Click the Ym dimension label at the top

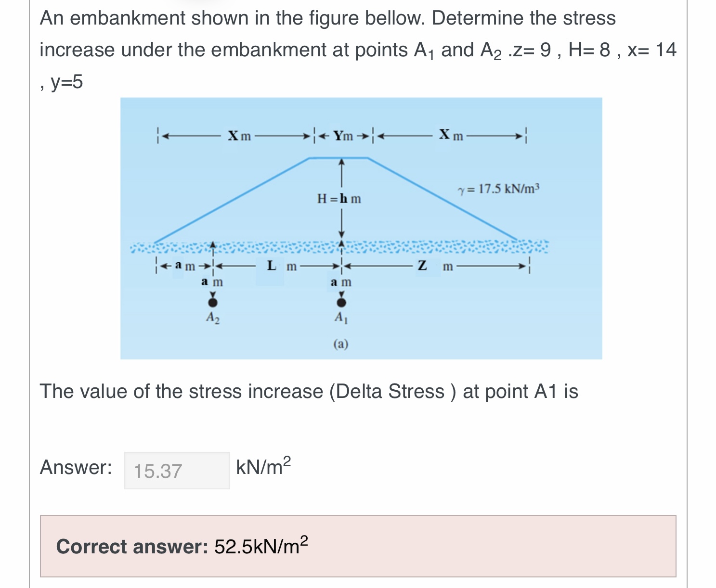(x=343, y=136)
